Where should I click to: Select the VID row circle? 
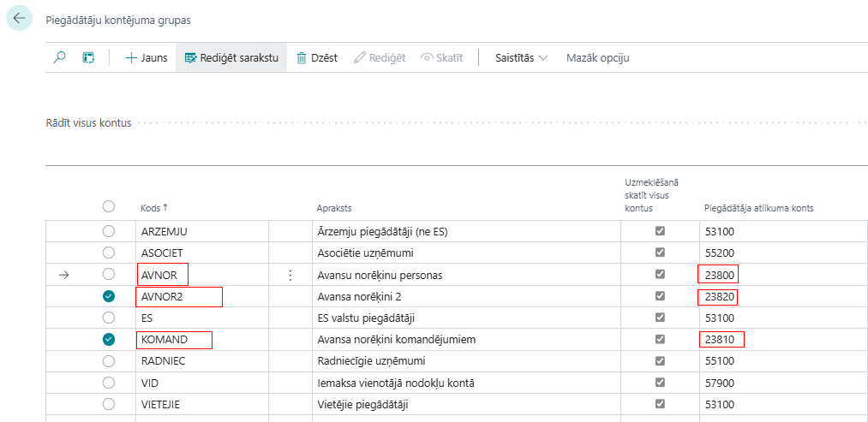click(109, 383)
